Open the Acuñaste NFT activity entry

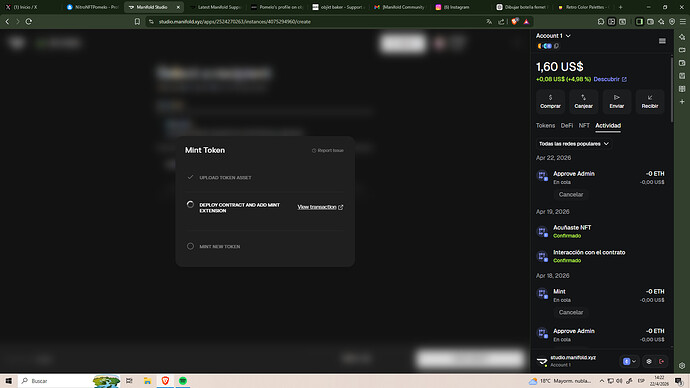601,231
